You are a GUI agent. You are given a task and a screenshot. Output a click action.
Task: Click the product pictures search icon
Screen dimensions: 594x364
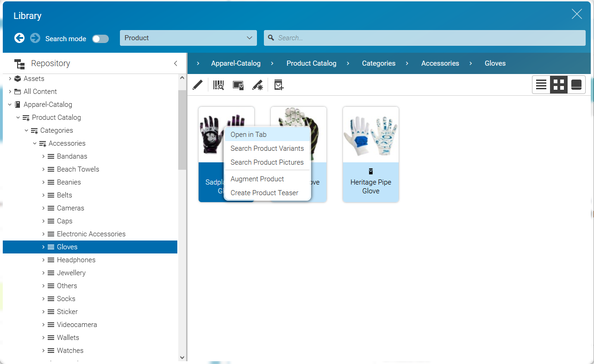(x=238, y=85)
